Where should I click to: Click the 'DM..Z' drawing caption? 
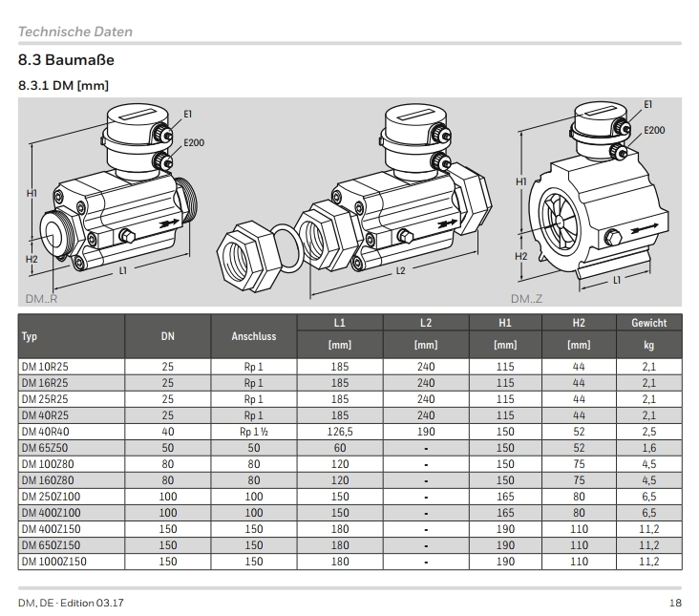pyautogui.click(x=526, y=299)
